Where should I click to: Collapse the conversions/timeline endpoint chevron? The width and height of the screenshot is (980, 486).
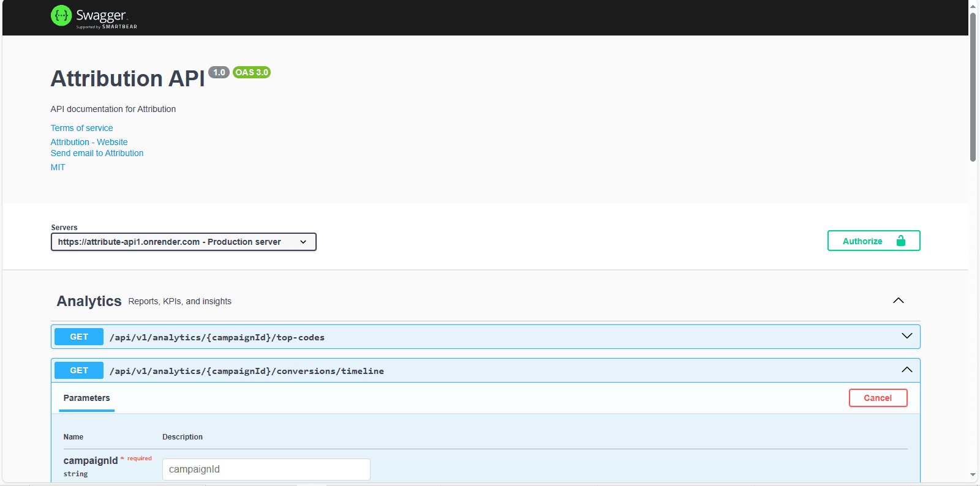coord(907,370)
